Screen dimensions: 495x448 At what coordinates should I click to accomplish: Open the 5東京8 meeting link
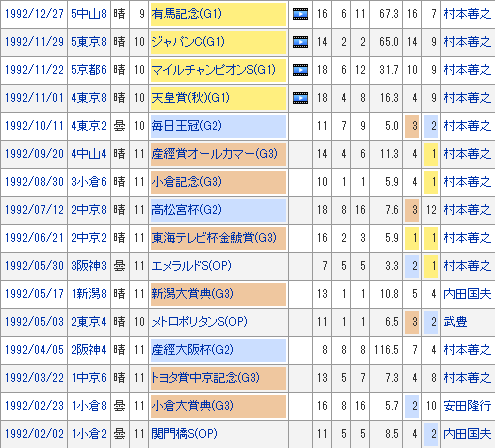(89, 42)
